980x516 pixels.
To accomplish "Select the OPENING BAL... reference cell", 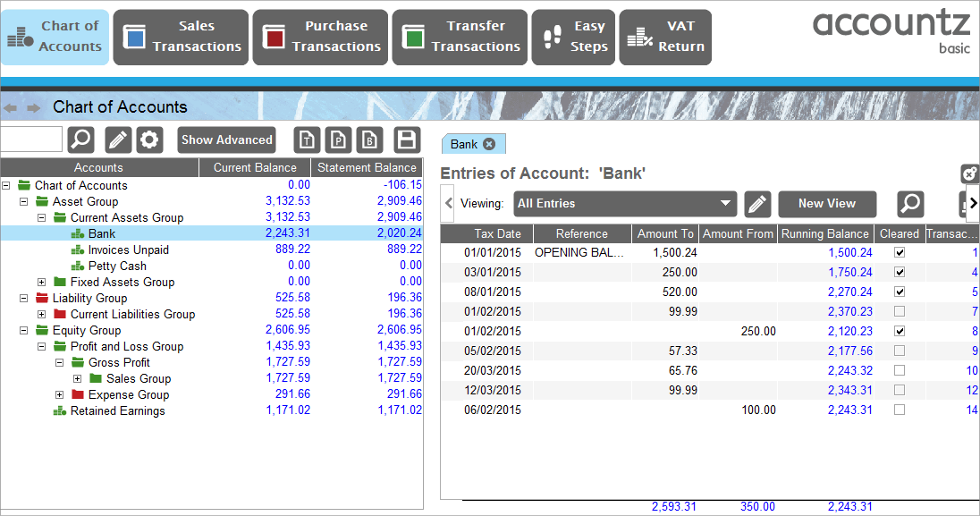I will point(580,252).
